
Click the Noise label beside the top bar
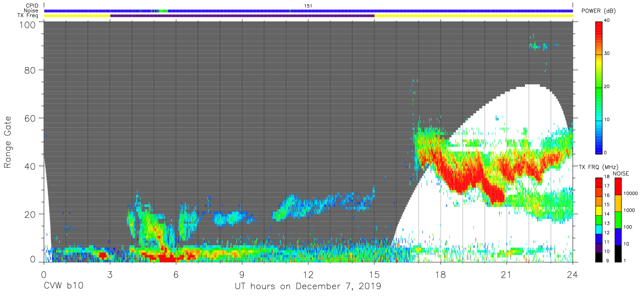coord(31,10)
